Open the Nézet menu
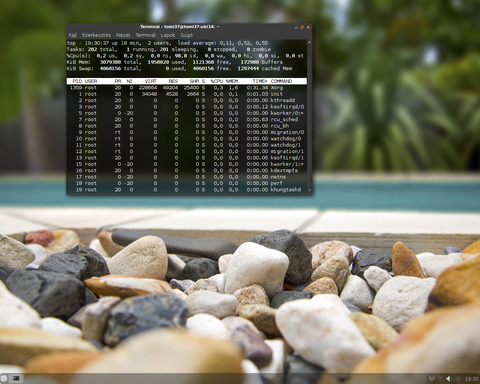The width and height of the screenshot is (480, 384). 123,35
